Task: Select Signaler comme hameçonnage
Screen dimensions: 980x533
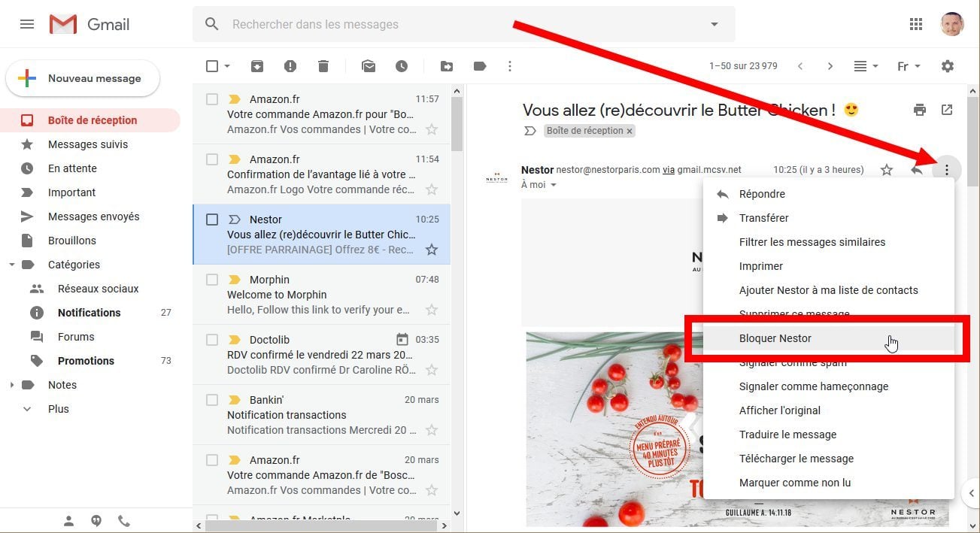Action: 829,386
